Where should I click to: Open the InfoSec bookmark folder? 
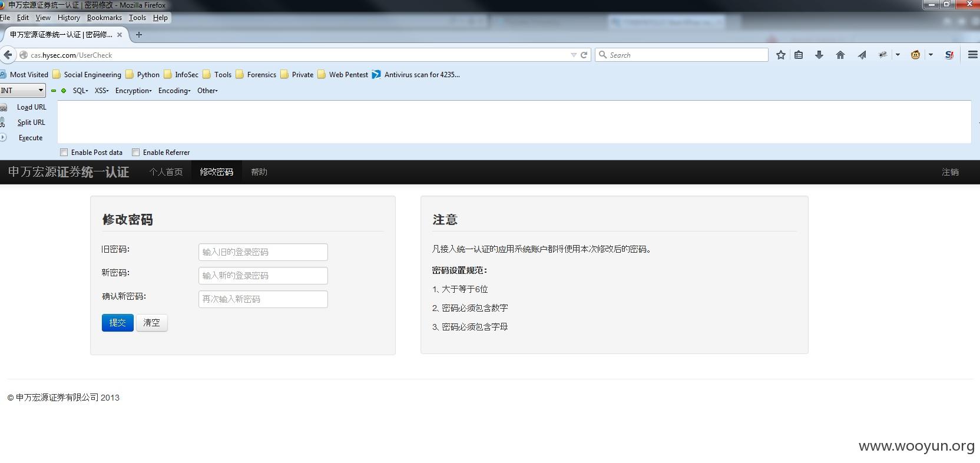(x=181, y=75)
